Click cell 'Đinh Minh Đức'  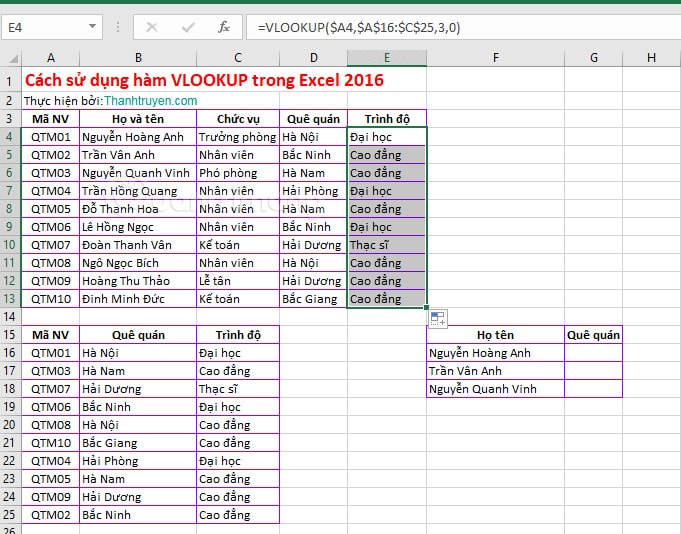[138, 299]
